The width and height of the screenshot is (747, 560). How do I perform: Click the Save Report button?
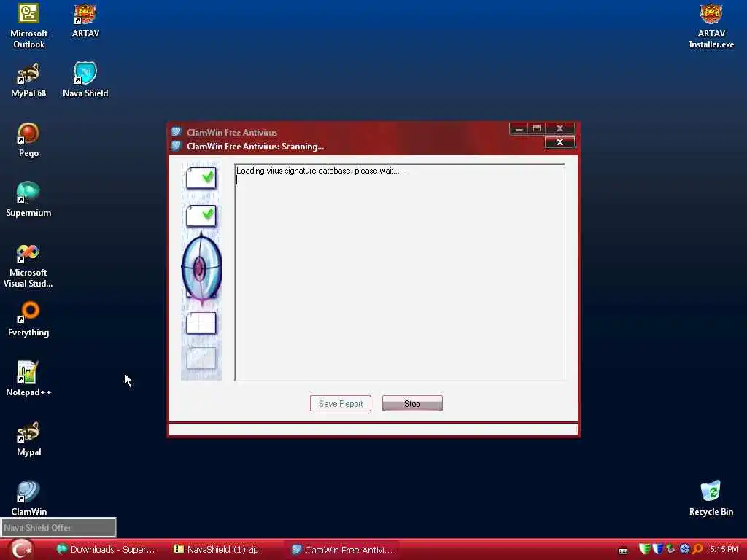pos(341,403)
